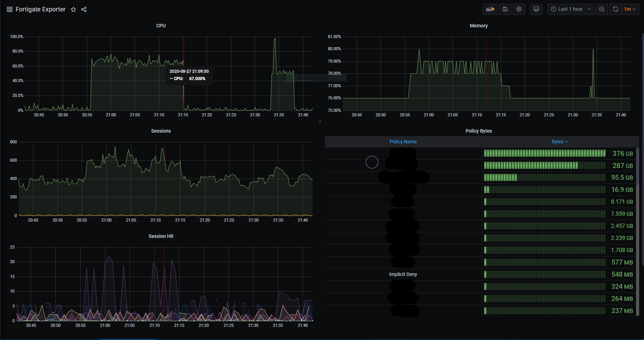Click the 8.171 GB bytes value
This screenshot has height=340, width=644.
(x=622, y=202)
